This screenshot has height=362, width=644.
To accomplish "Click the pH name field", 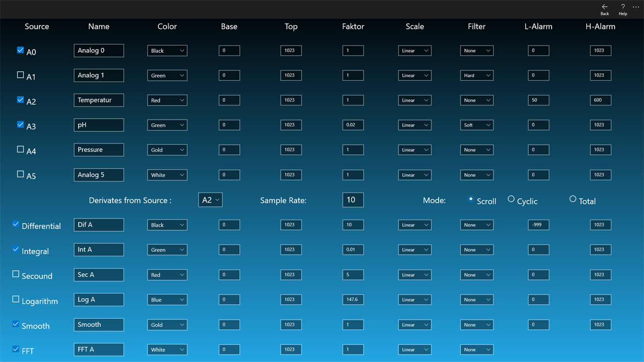I will coord(99,125).
